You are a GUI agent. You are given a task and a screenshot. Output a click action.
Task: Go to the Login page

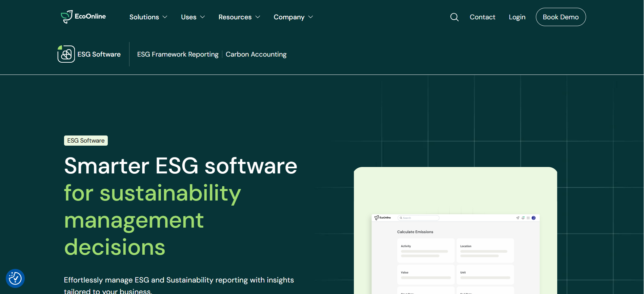(x=517, y=17)
